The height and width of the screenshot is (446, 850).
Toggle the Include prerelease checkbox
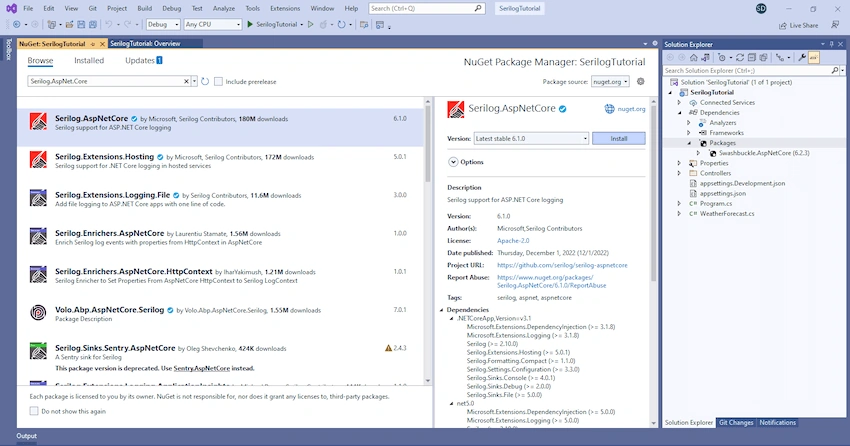click(218, 81)
